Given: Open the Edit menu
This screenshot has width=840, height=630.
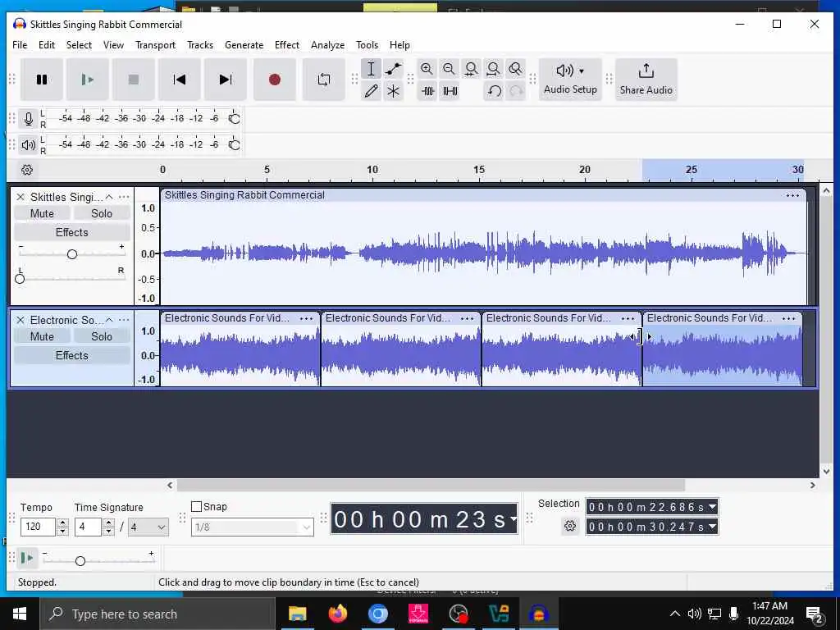Looking at the screenshot, I should (47, 45).
